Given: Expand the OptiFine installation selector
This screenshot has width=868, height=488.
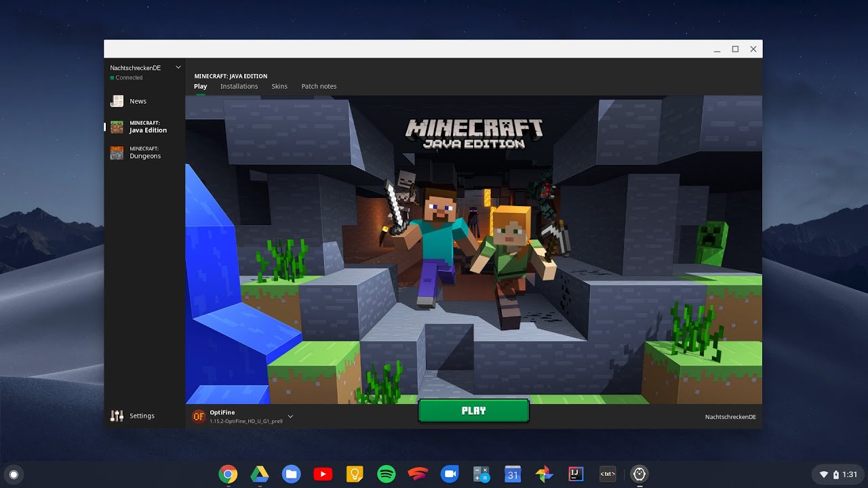Looking at the screenshot, I should [290, 416].
